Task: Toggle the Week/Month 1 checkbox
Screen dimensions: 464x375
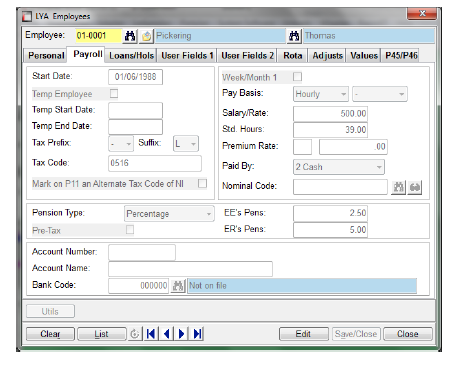Action: point(297,77)
